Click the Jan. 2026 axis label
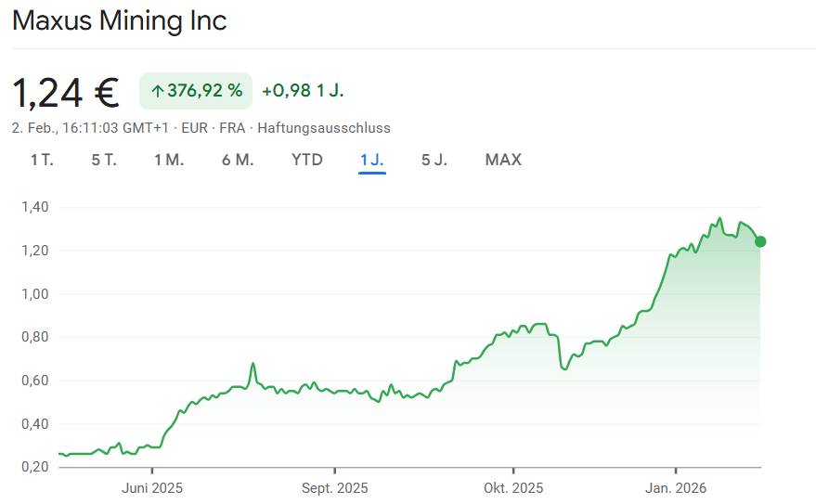816x504 pixels. (x=675, y=488)
